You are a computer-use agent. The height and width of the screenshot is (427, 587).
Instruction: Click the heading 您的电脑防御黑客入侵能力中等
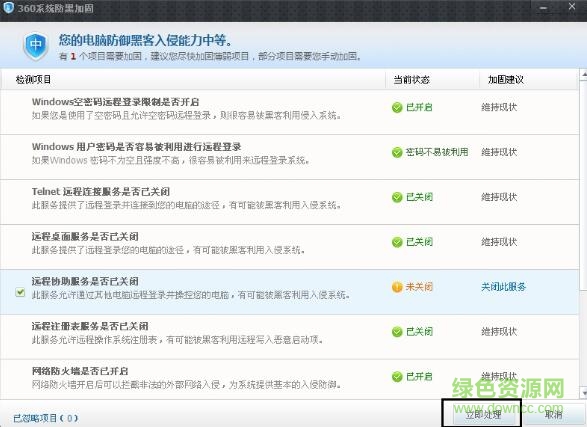point(145,40)
